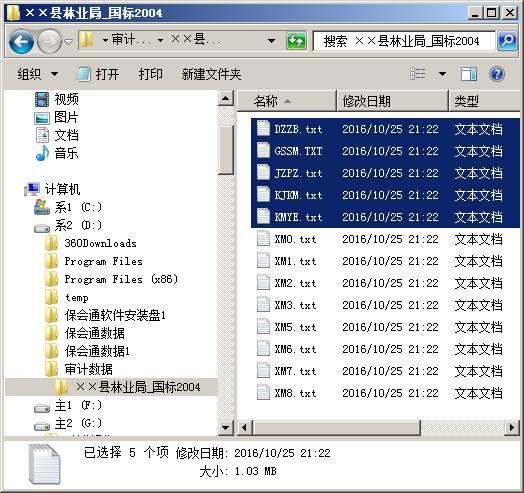This screenshot has width=524, height=493.
Task: Open 文档 library in navigation pane
Action: pyautogui.click(x=57, y=135)
